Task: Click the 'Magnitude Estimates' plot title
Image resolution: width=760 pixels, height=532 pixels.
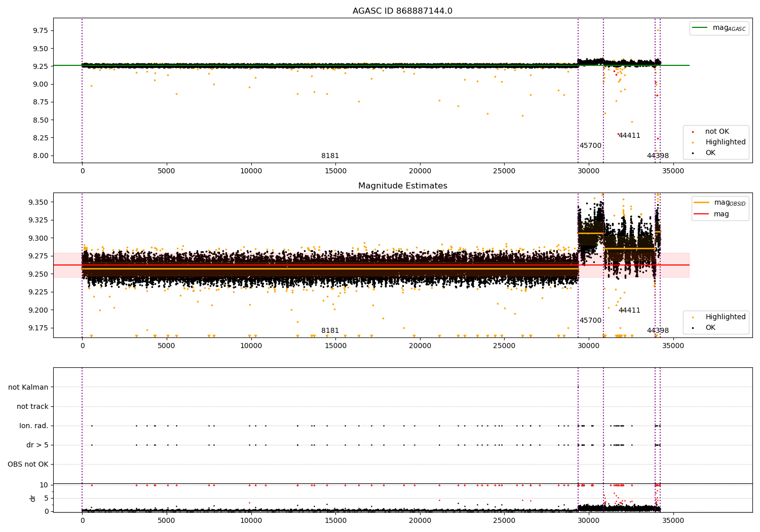Action: (x=402, y=186)
